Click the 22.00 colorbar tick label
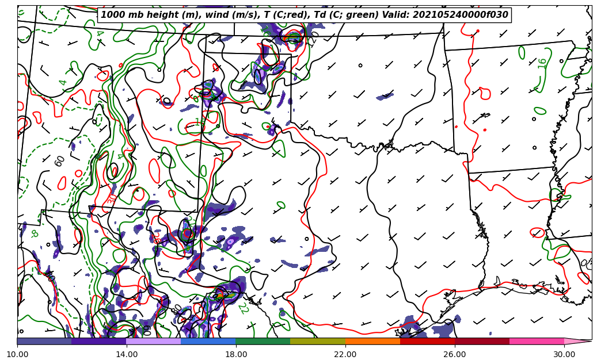The height and width of the screenshot is (364, 597). (x=345, y=354)
